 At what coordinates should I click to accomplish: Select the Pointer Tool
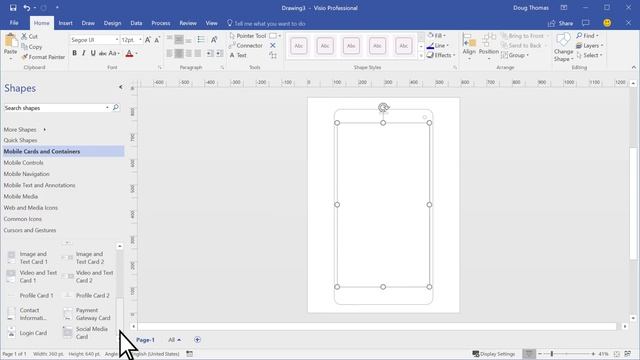(248, 36)
